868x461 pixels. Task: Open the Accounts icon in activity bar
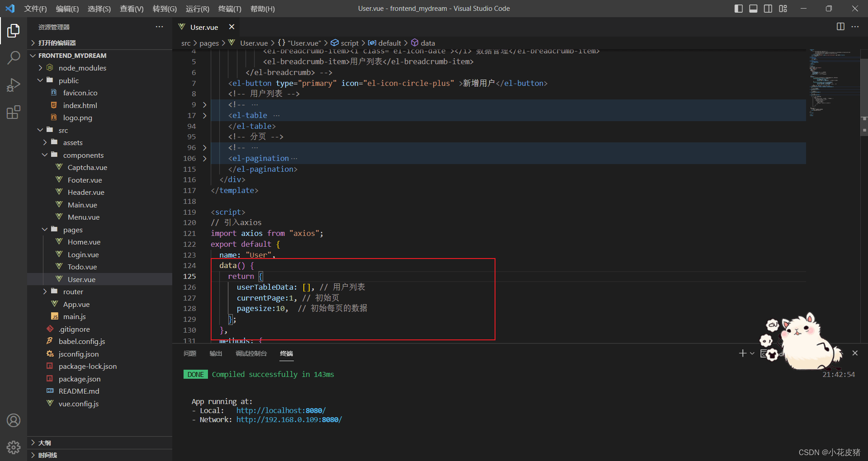coord(14,420)
